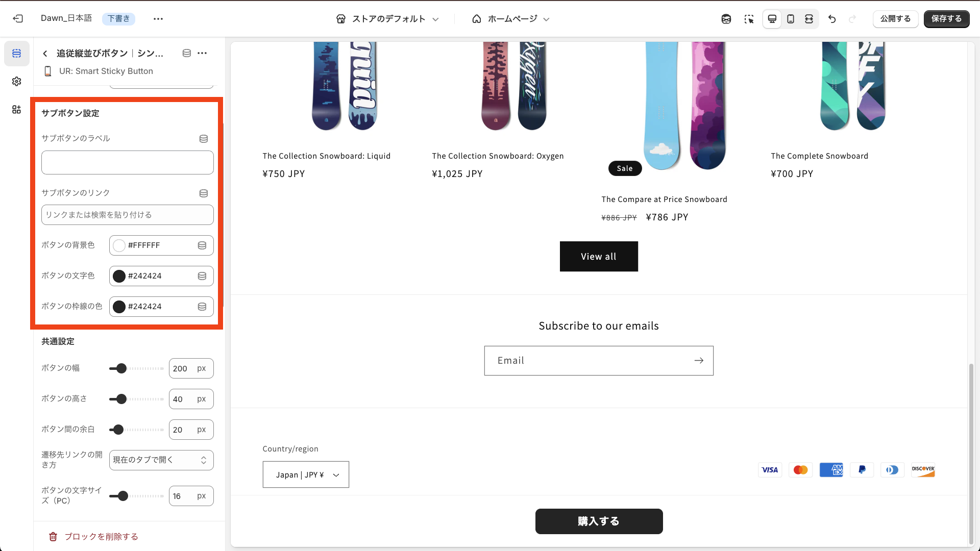Activate the section inspector tool

tap(749, 18)
